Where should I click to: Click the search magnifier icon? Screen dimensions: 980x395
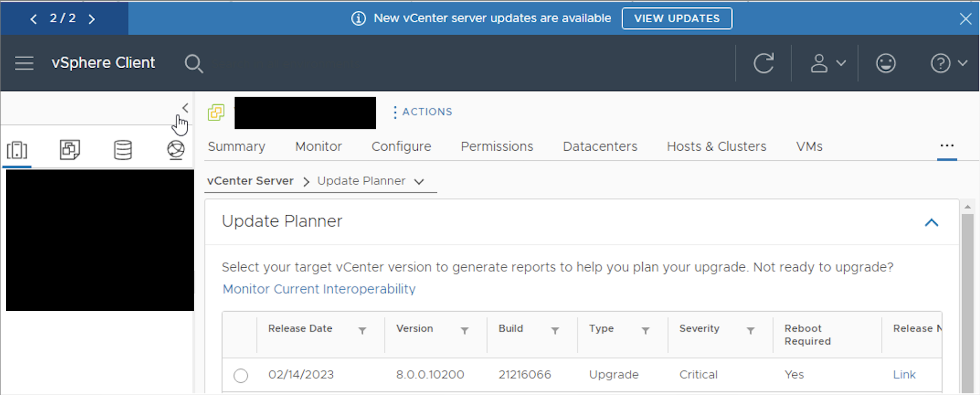point(194,64)
